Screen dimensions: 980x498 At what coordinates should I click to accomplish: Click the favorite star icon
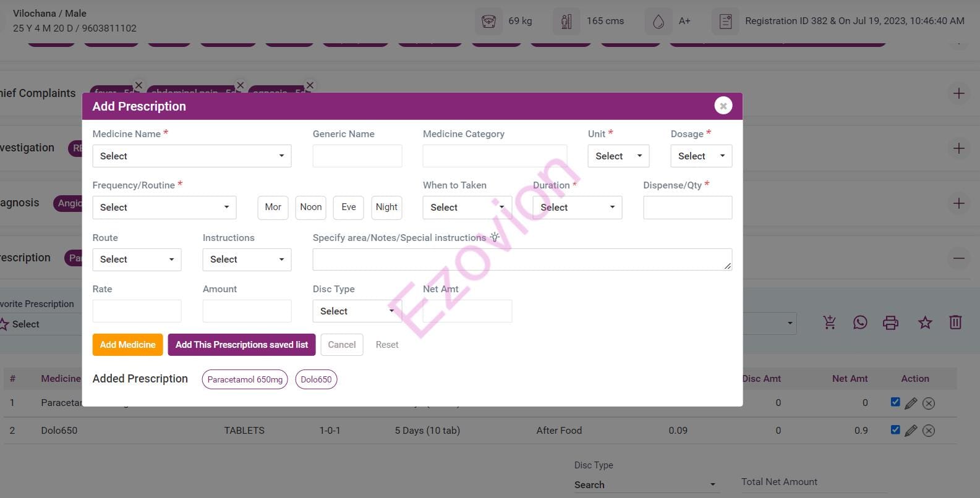[x=924, y=323]
